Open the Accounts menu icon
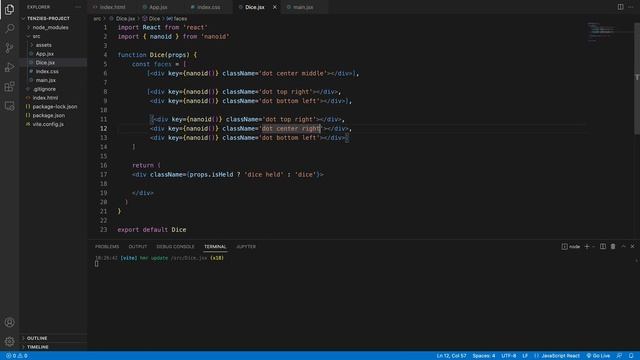 coord(9,322)
